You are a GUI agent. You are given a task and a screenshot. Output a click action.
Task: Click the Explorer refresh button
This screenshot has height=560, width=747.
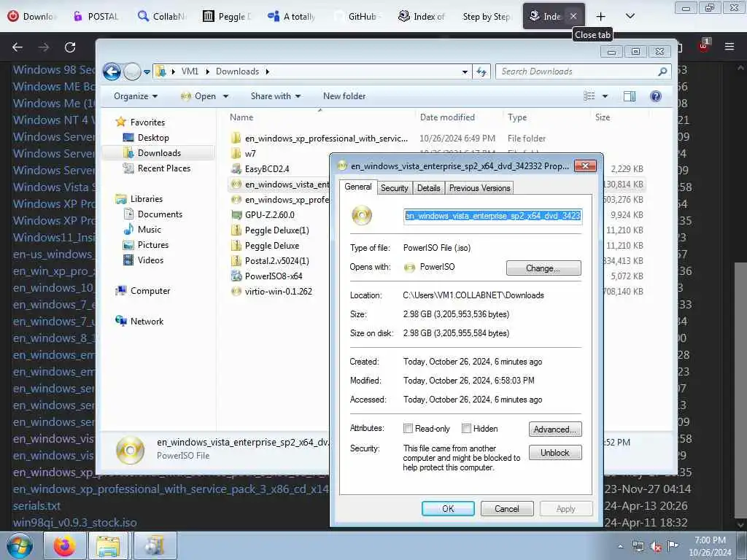481,72
